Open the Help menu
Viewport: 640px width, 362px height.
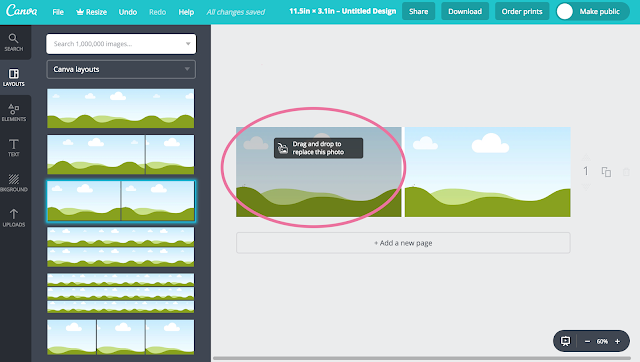coord(186,12)
